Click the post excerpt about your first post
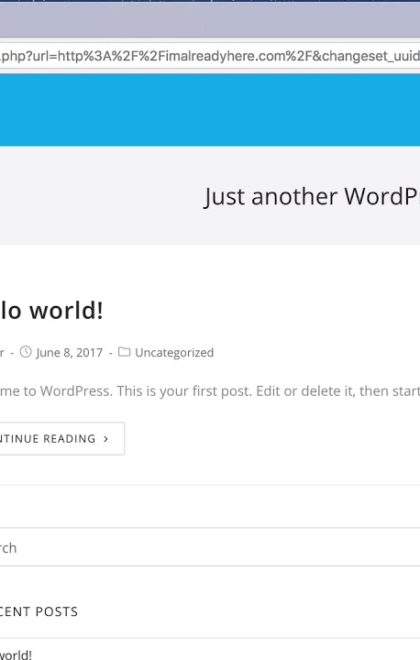The width and height of the screenshot is (420, 660). (210, 391)
